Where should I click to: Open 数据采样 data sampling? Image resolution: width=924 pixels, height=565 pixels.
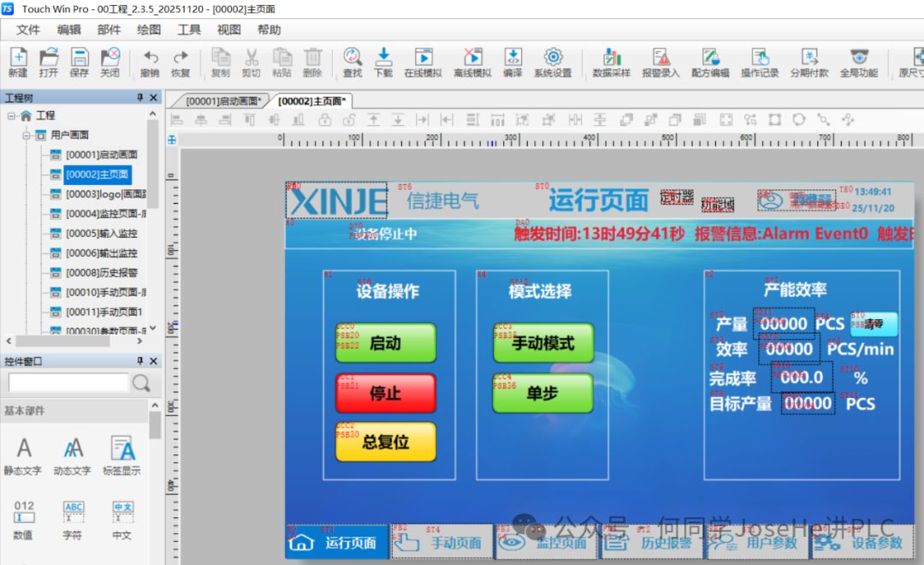coord(612,62)
